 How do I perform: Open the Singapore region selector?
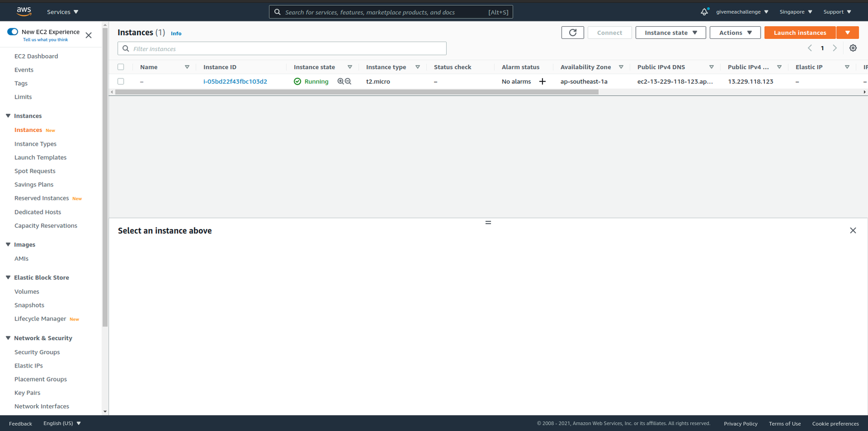click(796, 12)
